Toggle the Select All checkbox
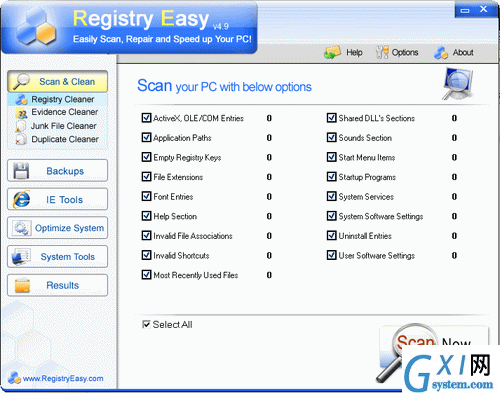The width and height of the screenshot is (500, 393). 146,324
